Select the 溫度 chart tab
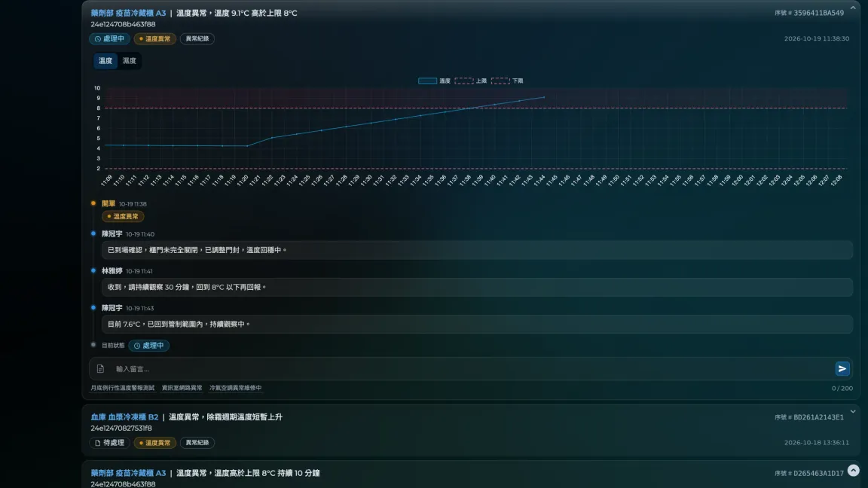The height and width of the screenshot is (488, 868). click(105, 61)
